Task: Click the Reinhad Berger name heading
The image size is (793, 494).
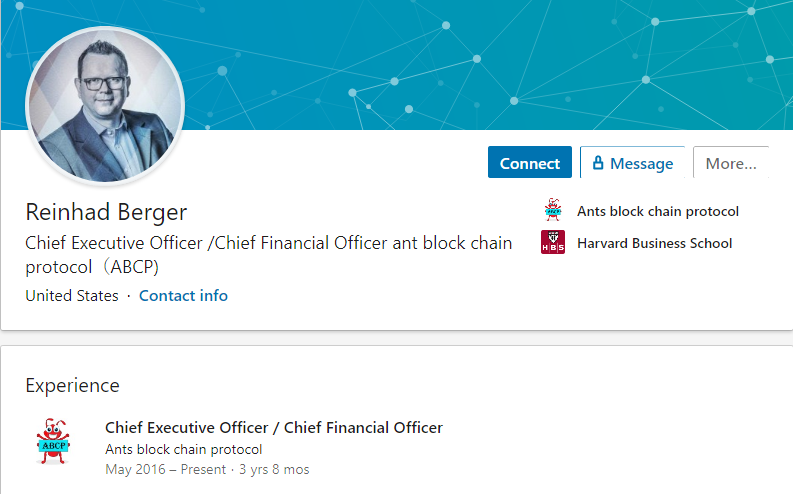Action: click(106, 212)
